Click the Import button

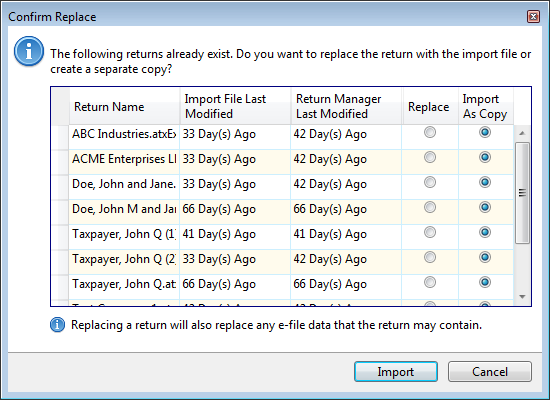[396, 372]
